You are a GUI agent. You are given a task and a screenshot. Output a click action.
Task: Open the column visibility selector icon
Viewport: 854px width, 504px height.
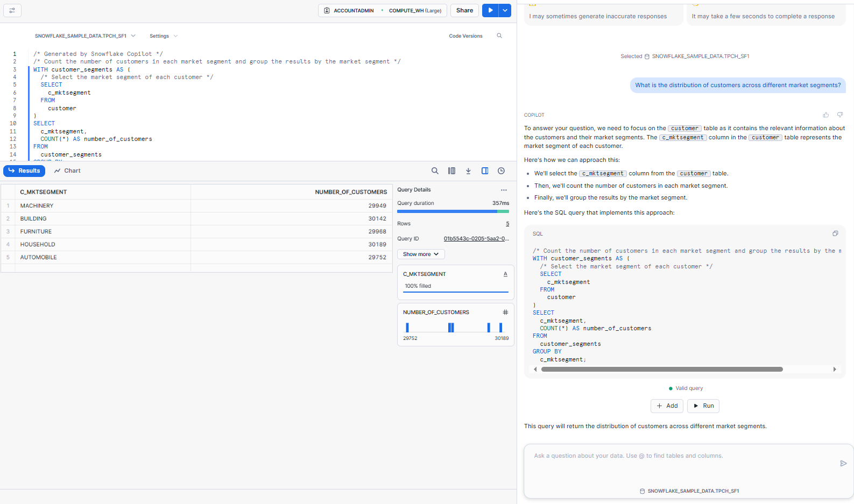pyautogui.click(x=451, y=171)
